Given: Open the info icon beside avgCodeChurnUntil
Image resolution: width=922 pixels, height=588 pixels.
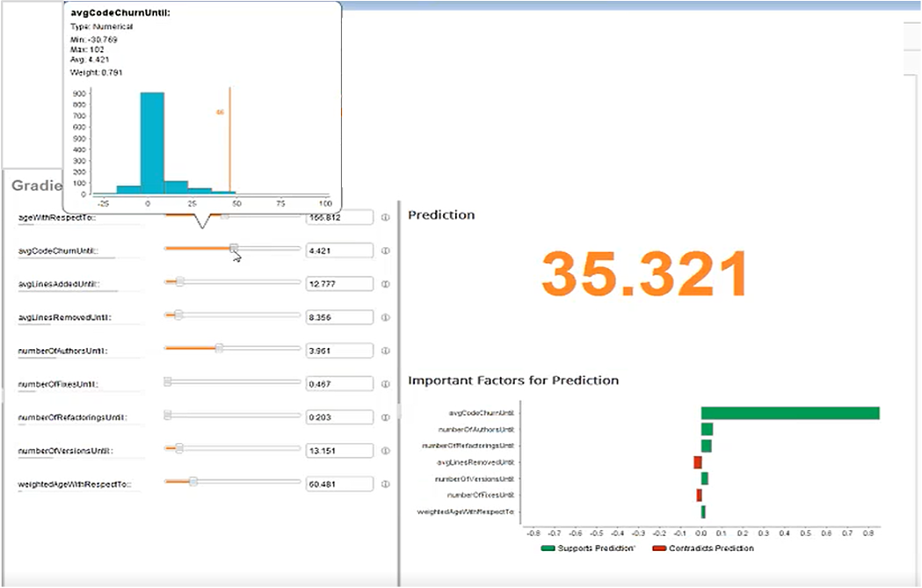Looking at the screenshot, I should [385, 250].
